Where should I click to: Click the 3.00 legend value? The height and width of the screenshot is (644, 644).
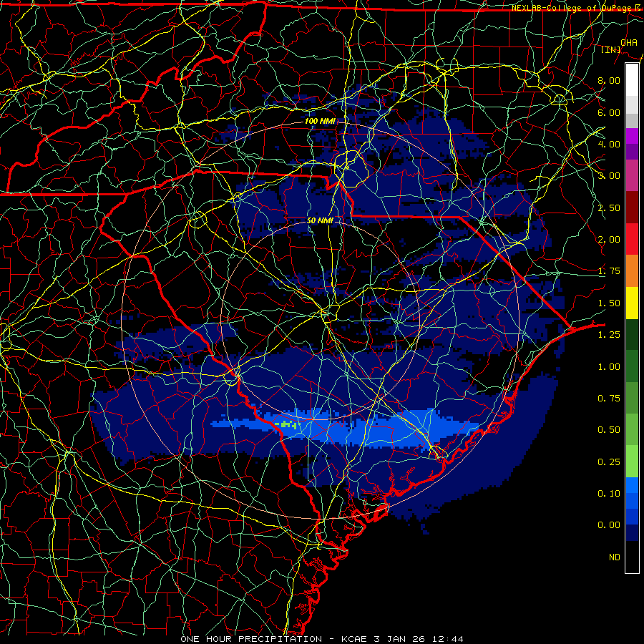coord(609,176)
